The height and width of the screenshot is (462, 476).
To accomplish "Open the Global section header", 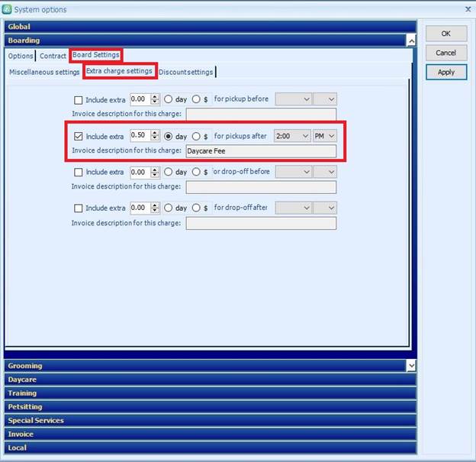I will [x=210, y=27].
